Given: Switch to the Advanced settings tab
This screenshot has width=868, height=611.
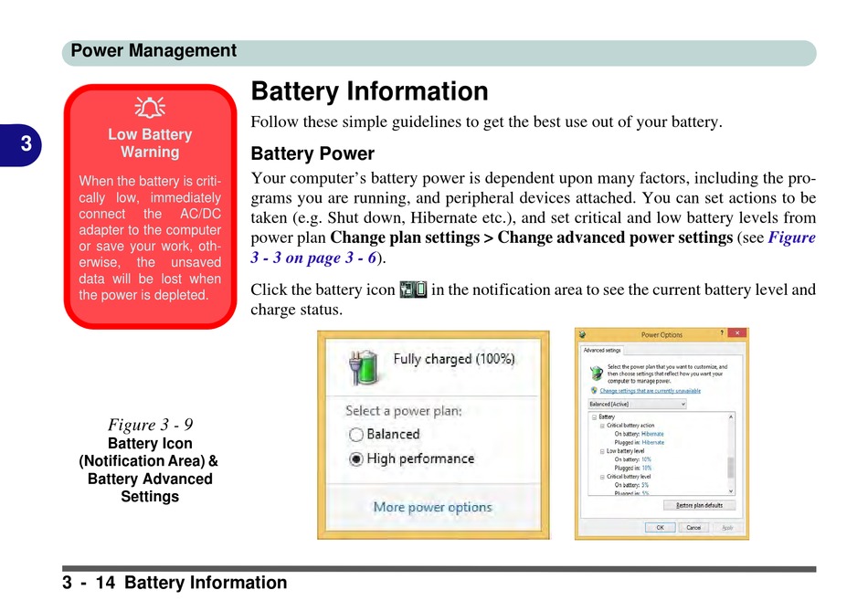Looking at the screenshot, I should (602, 351).
